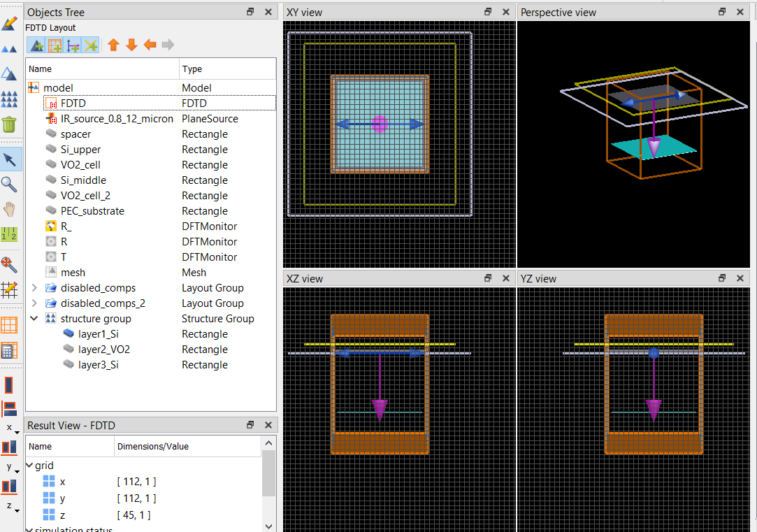Activate the magnifying glass zoom tool
This screenshot has width=757, height=532.
click(x=9, y=184)
